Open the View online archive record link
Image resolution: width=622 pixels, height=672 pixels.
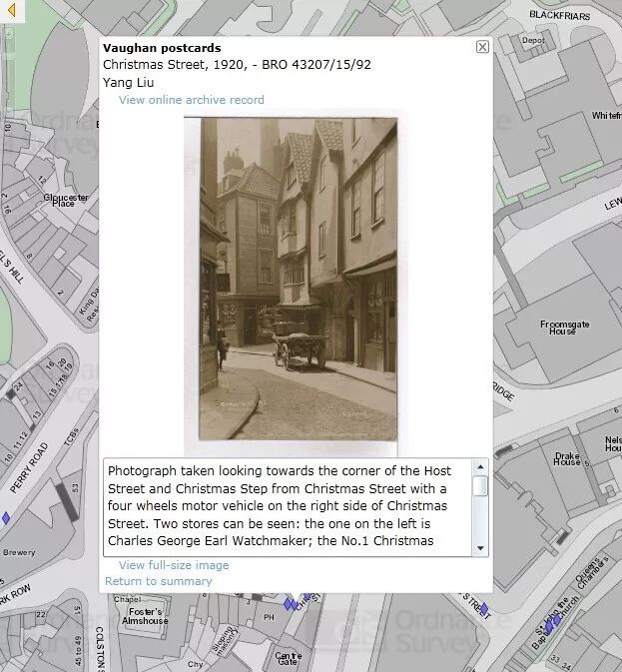tap(191, 100)
